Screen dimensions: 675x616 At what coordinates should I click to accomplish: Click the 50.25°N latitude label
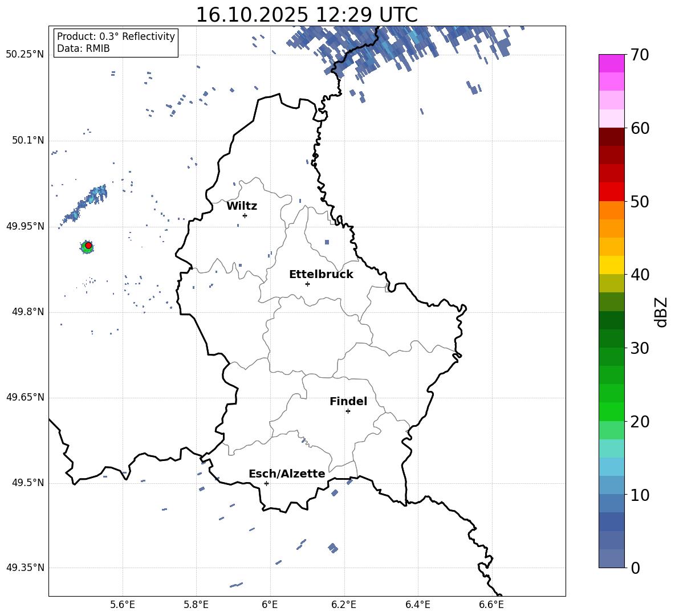point(25,55)
